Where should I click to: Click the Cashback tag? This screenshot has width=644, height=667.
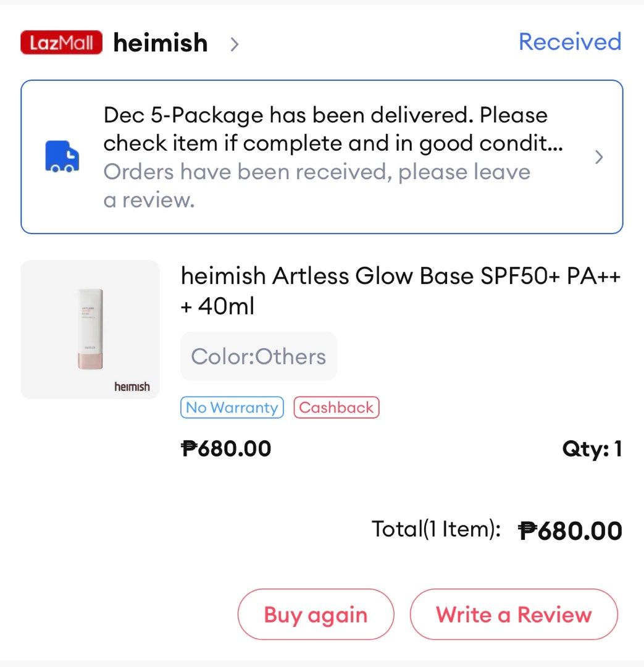[336, 407]
